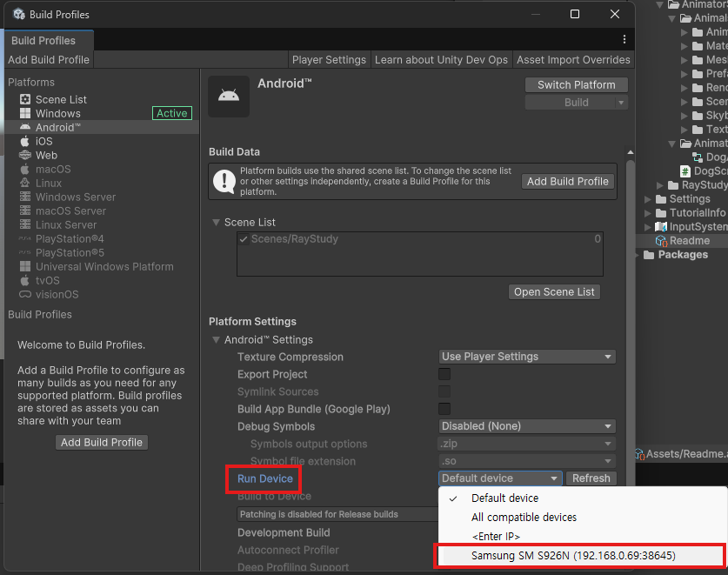Click the Switch Platform button
728x575 pixels.
coord(576,85)
